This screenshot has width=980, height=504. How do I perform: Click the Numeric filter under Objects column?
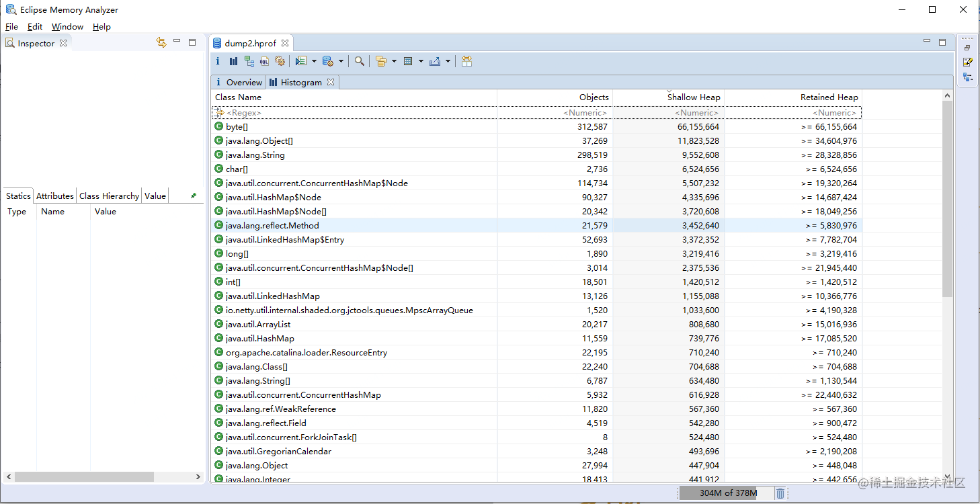click(555, 113)
